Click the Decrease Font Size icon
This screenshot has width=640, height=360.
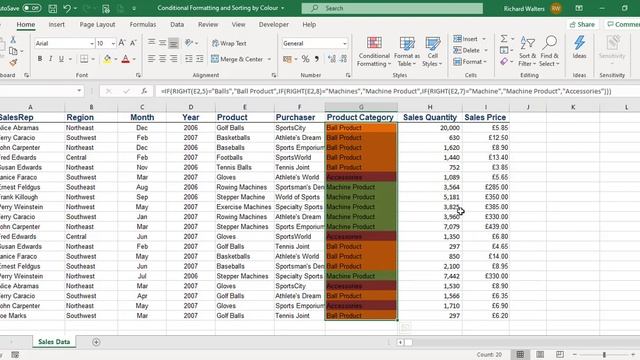coord(133,43)
